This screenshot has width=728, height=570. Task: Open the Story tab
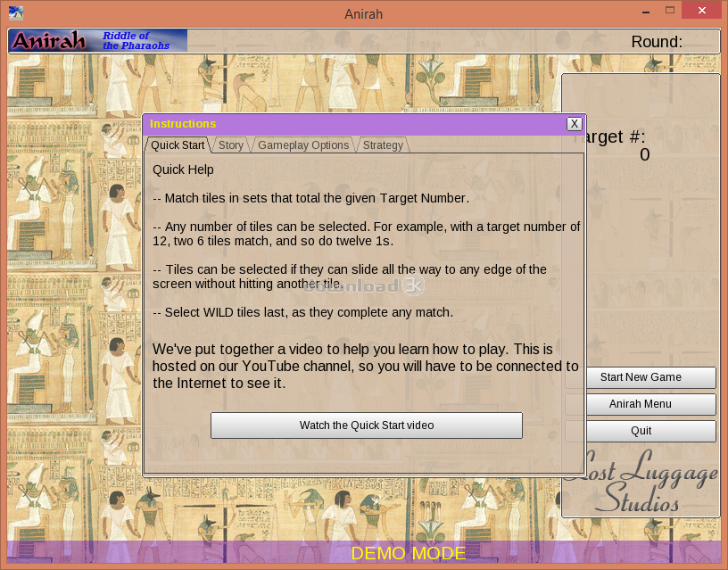coord(231,145)
